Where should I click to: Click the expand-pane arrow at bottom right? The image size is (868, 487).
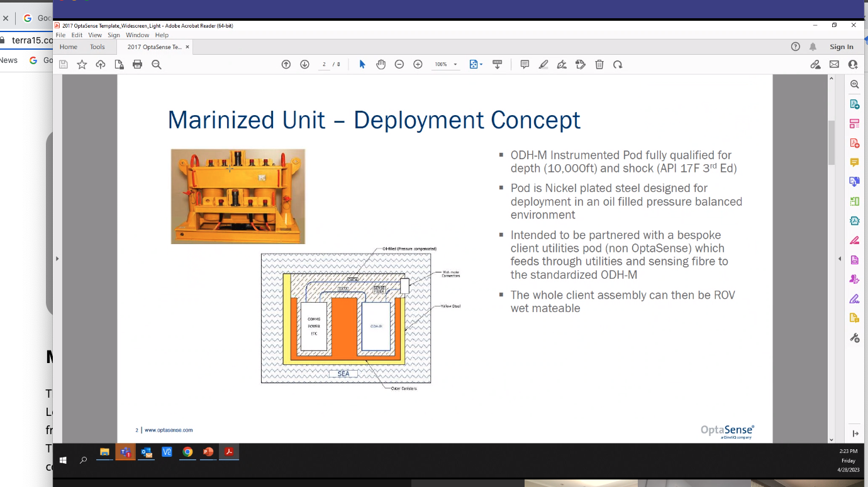(855, 434)
